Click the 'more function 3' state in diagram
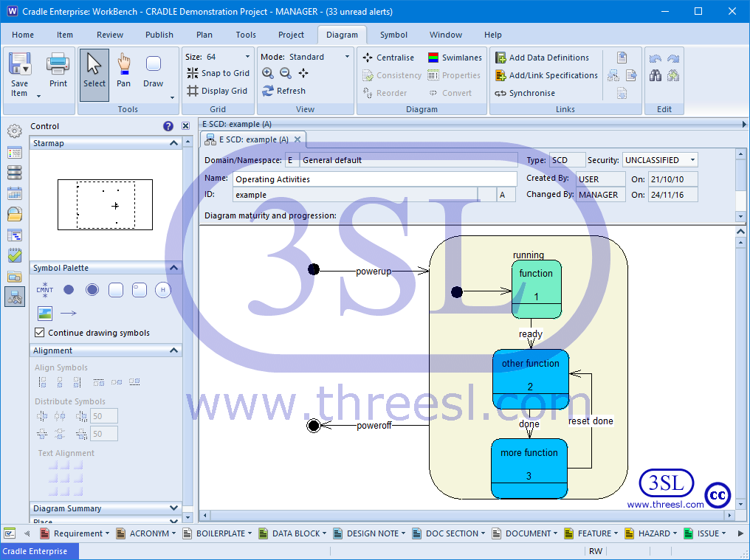 (529, 469)
